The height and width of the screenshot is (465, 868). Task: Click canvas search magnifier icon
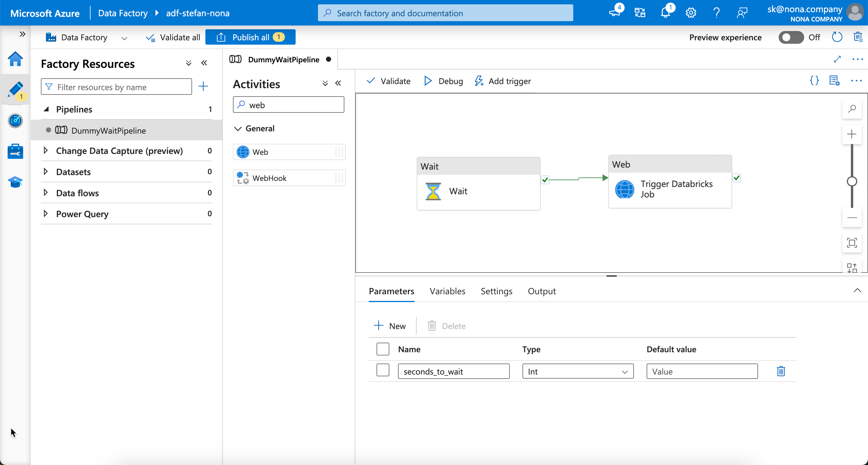point(852,108)
